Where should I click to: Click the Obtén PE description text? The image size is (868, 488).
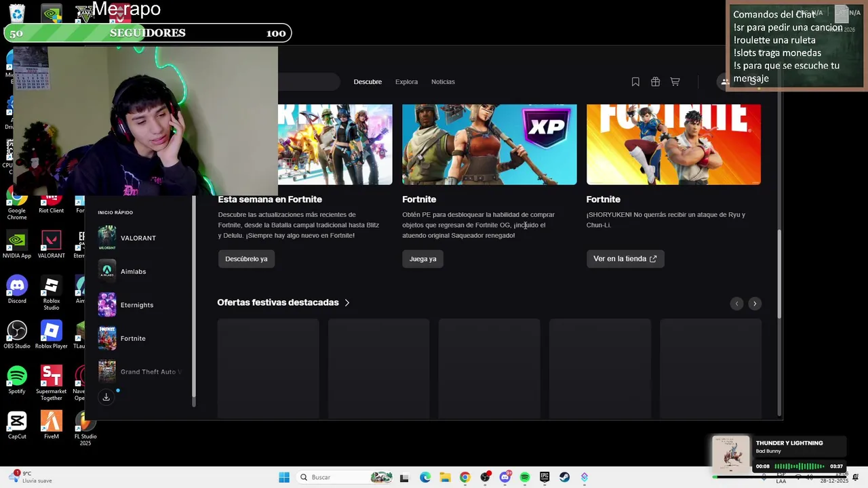pyautogui.click(x=478, y=225)
